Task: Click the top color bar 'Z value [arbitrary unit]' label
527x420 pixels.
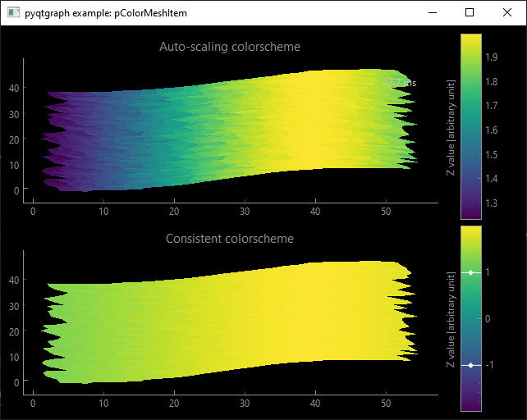Action: pyautogui.click(x=451, y=128)
